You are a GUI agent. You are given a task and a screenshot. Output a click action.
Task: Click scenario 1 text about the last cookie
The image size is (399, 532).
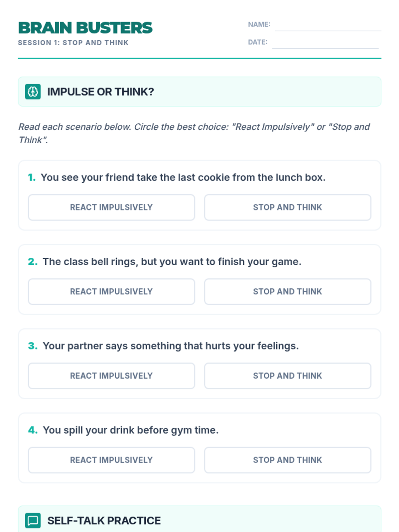[183, 178]
